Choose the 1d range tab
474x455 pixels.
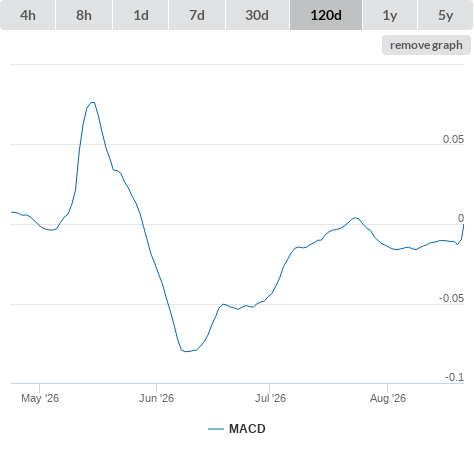[x=141, y=15]
